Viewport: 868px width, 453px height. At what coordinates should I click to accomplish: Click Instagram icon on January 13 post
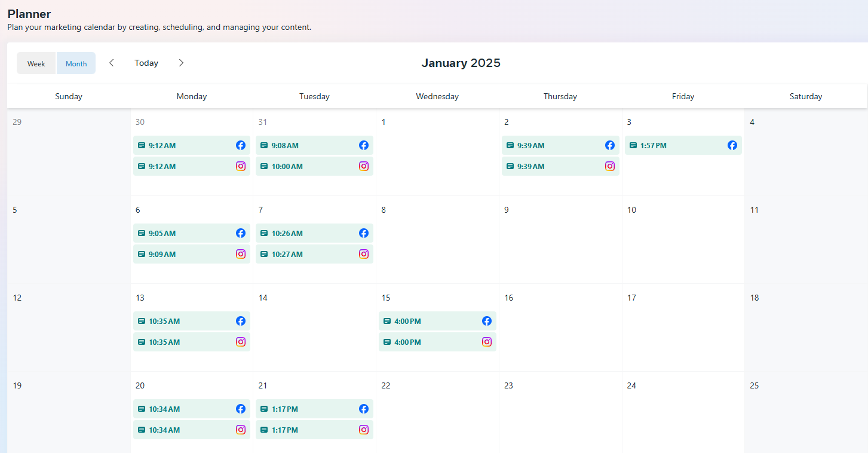pyautogui.click(x=241, y=342)
